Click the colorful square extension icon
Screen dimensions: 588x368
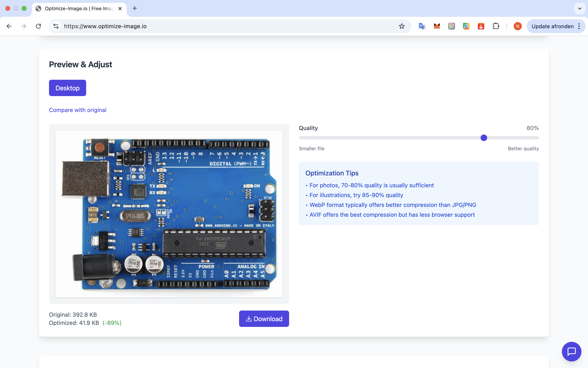pos(451,26)
